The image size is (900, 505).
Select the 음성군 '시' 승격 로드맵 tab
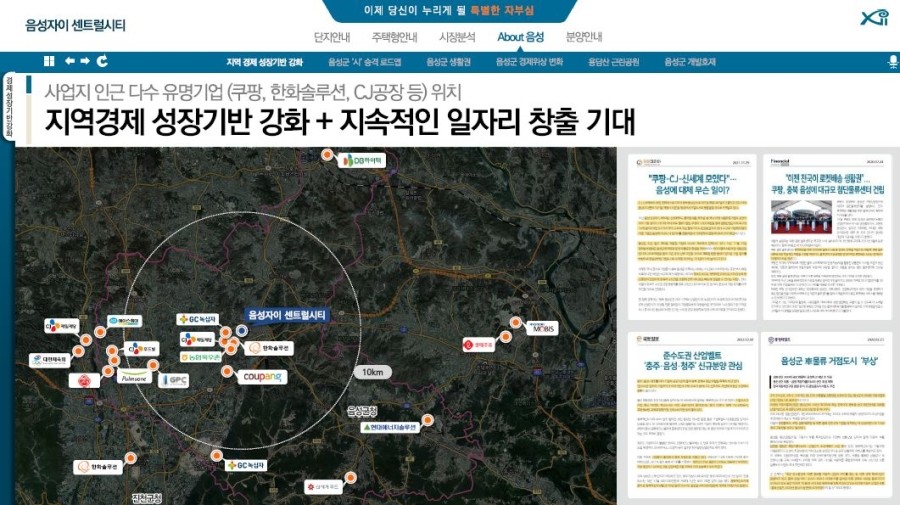364,62
